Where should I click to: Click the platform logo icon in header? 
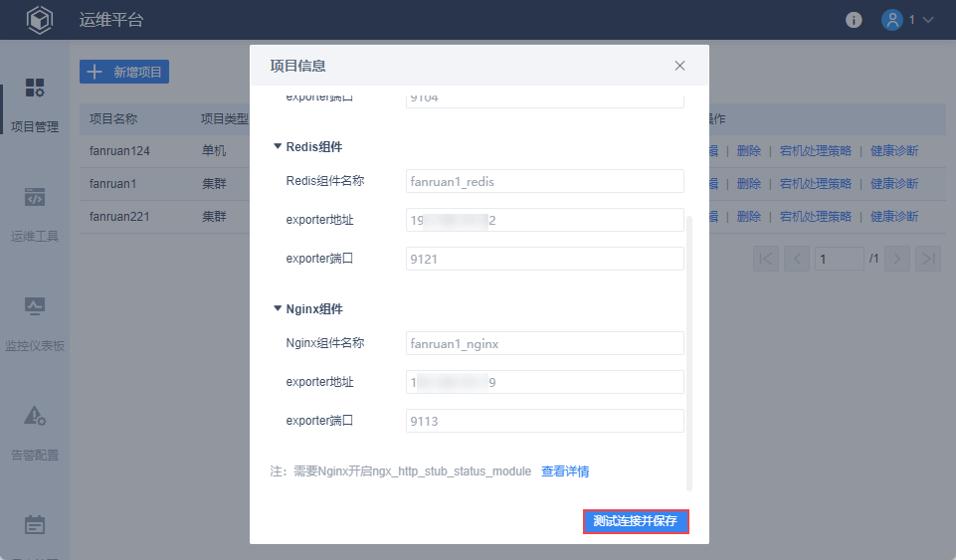[x=40, y=20]
